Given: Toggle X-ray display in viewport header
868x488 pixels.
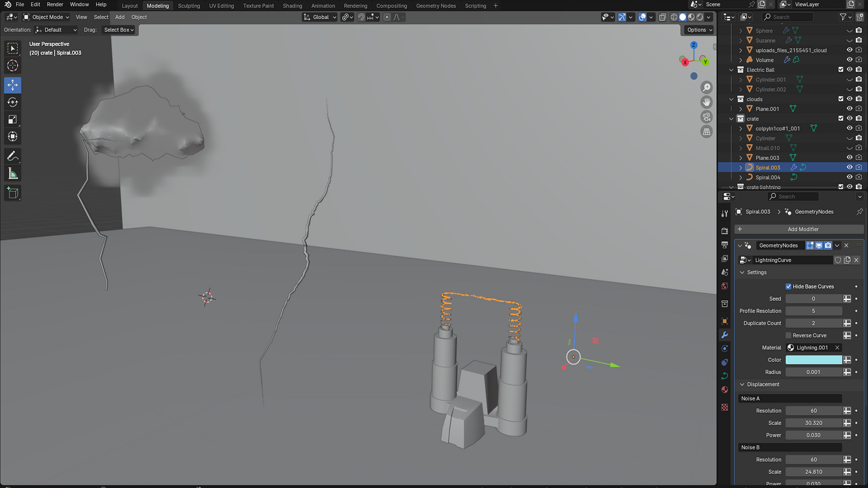Looking at the screenshot, I should [663, 17].
